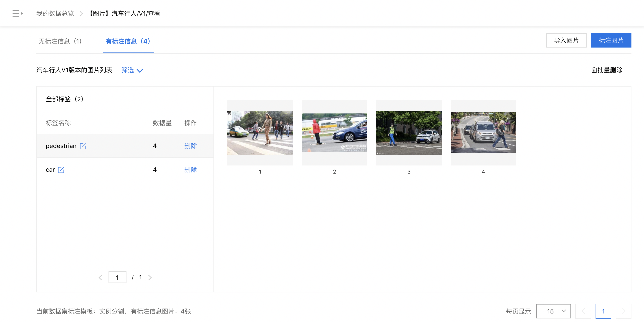
Task: Delete the car label via 删除 link
Action: (x=190, y=170)
